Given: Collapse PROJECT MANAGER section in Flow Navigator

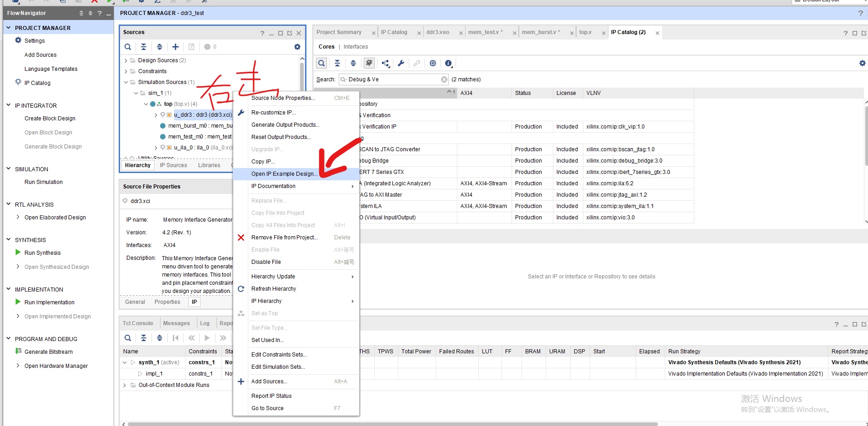Looking at the screenshot, I should click(8, 28).
